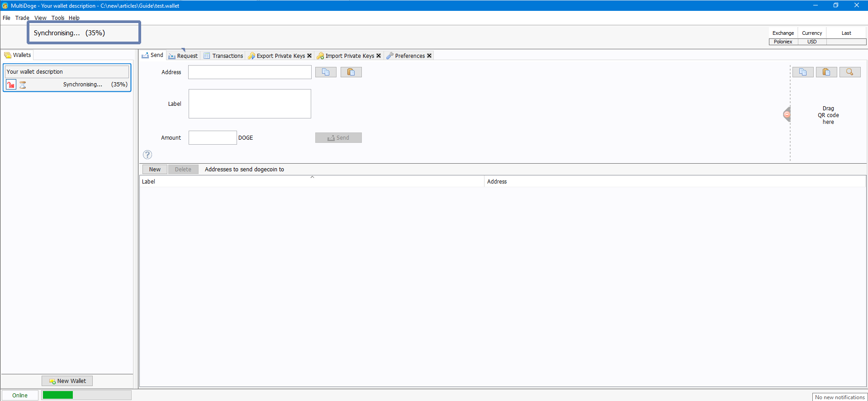
Task: Copy QR code icon in right panel
Action: coord(803,72)
